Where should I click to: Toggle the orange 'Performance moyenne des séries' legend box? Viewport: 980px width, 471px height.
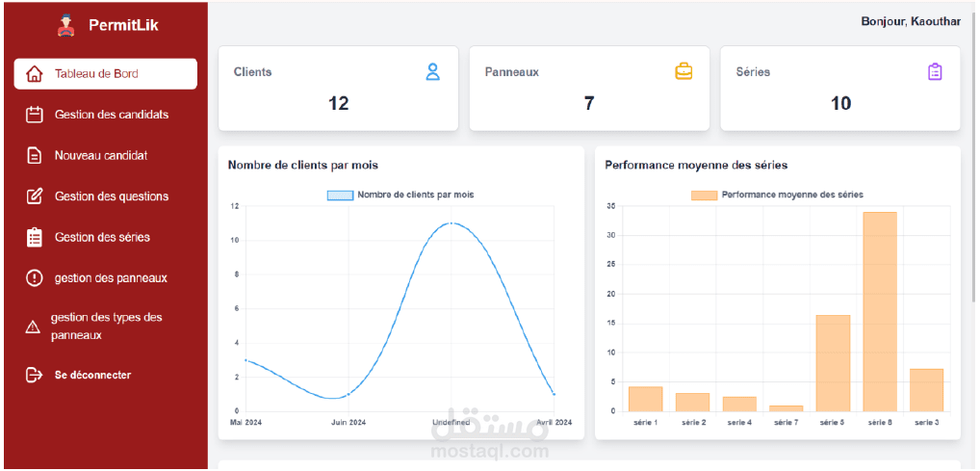tap(704, 196)
